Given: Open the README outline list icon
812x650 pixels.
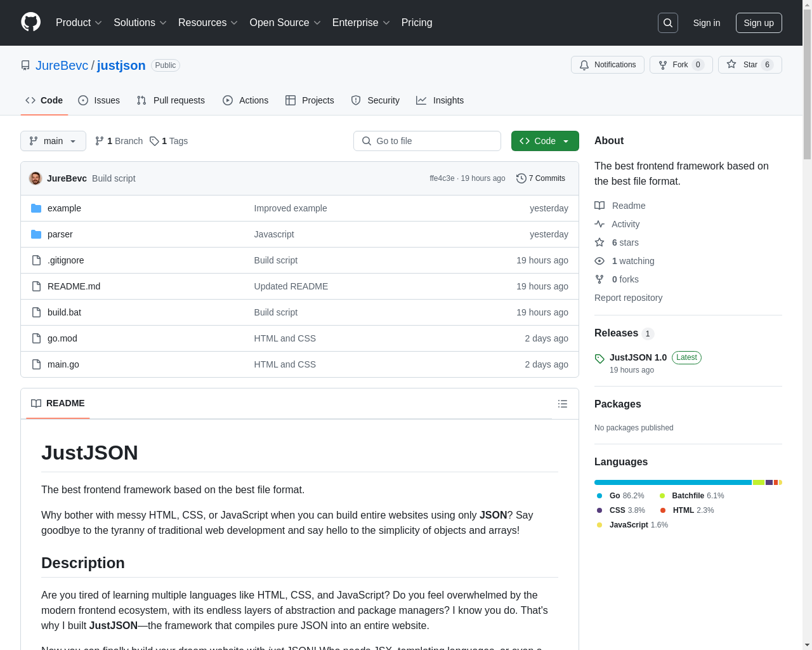Looking at the screenshot, I should pyautogui.click(x=563, y=404).
